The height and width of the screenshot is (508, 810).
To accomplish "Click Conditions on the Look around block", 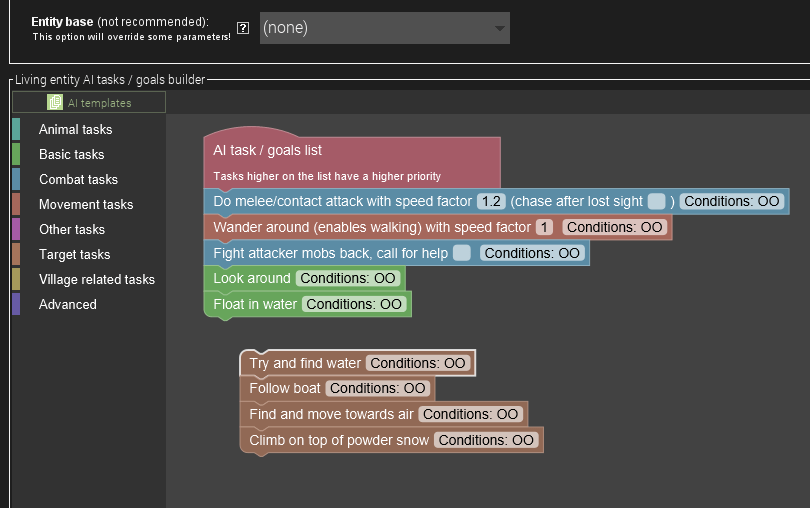I will click(x=348, y=278).
